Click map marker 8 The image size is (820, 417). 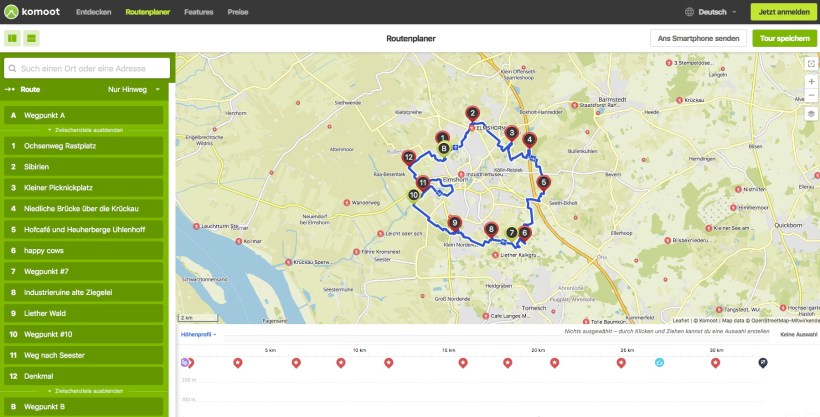[x=491, y=230]
